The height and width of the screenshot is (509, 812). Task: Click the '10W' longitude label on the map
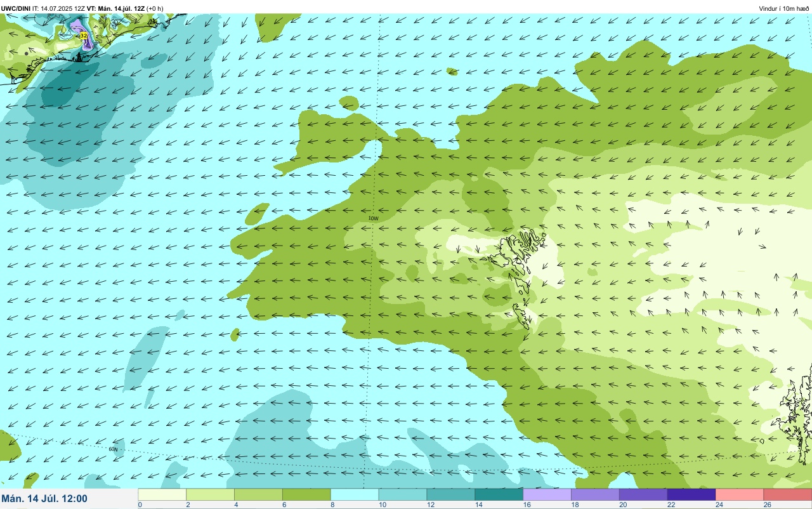(374, 218)
